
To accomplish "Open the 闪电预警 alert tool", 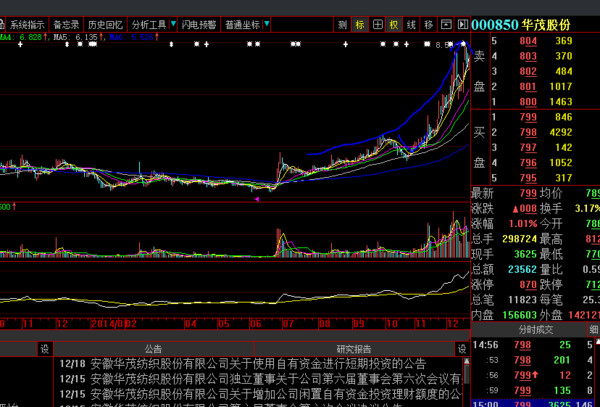I will click(199, 24).
